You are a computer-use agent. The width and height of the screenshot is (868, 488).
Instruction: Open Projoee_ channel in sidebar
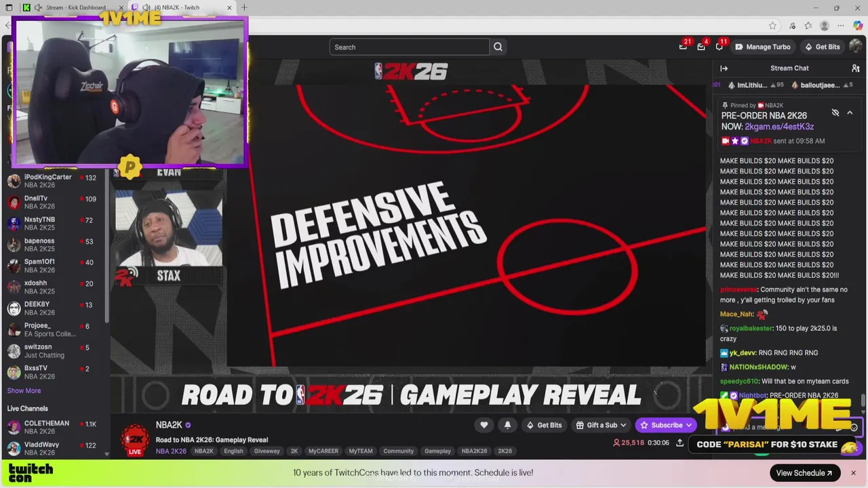(54, 329)
